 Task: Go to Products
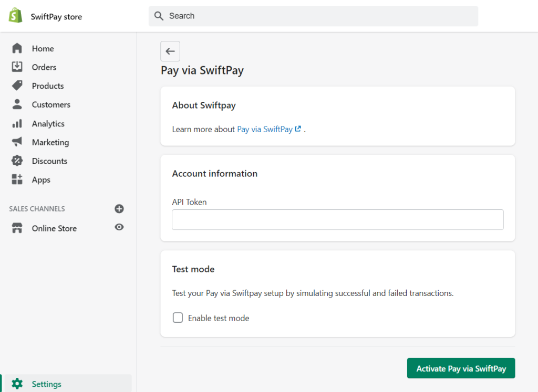pos(48,86)
